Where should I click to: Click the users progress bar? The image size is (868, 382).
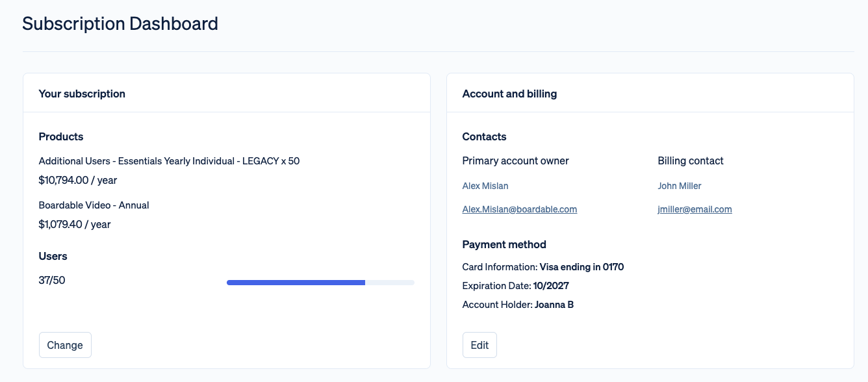[320, 283]
